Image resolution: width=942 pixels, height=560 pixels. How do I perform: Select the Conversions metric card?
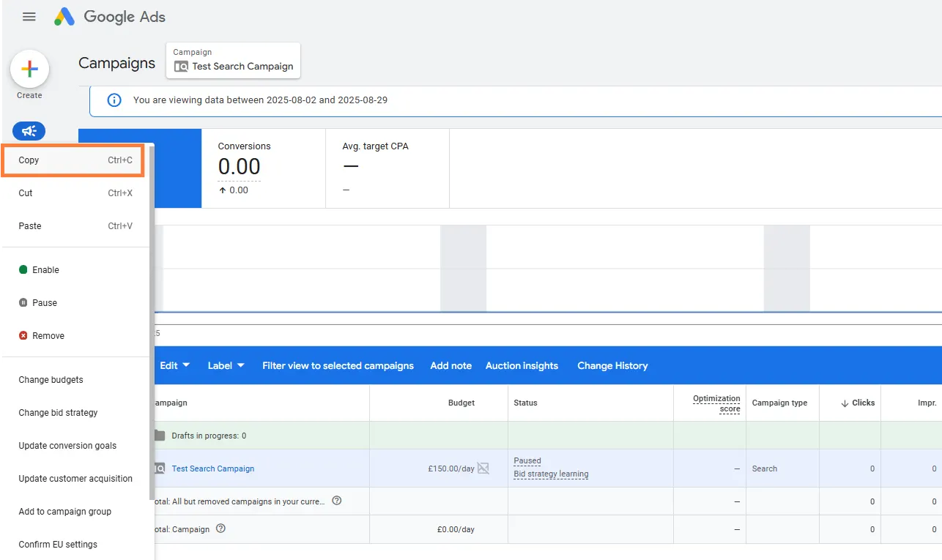click(x=263, y=168)
